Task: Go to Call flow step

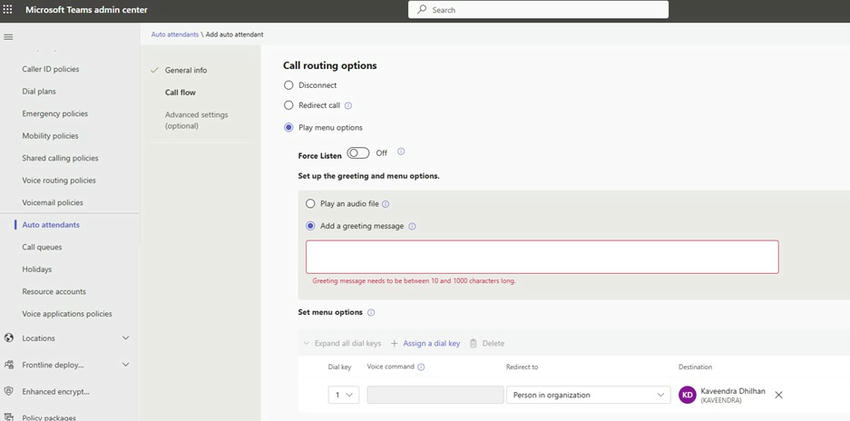Action: point(181,93)
